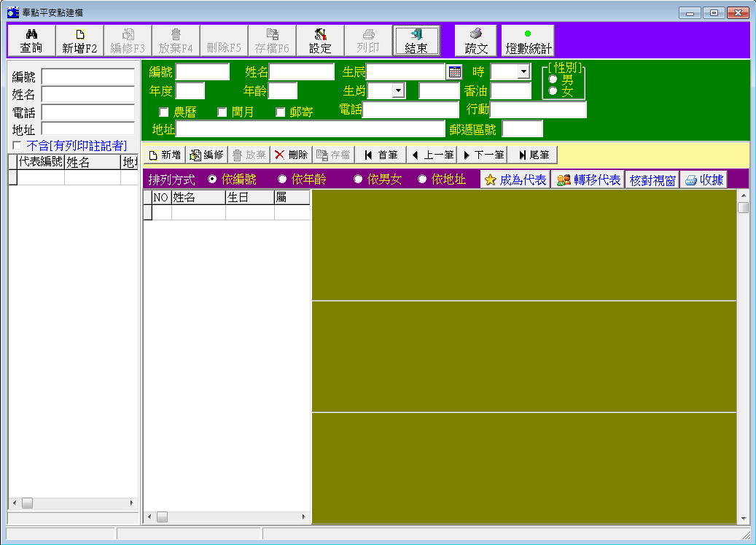Click the 新增F2 new record icon
The height and width of the screenshot is (545, 756).
(x=79, y=34)
